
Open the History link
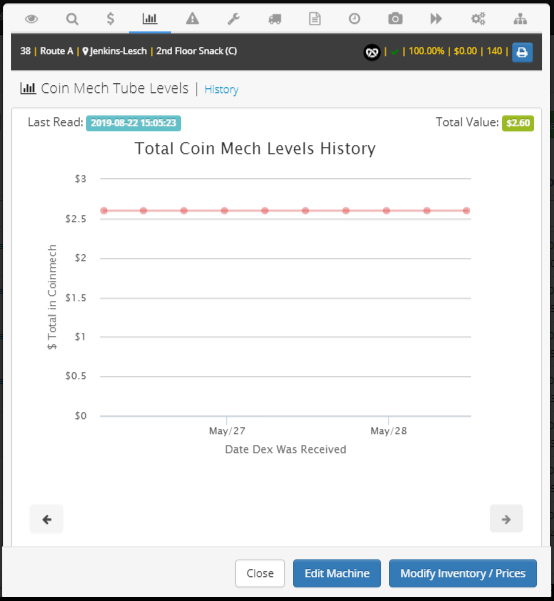pyautogui.click(x=221, y=89)
